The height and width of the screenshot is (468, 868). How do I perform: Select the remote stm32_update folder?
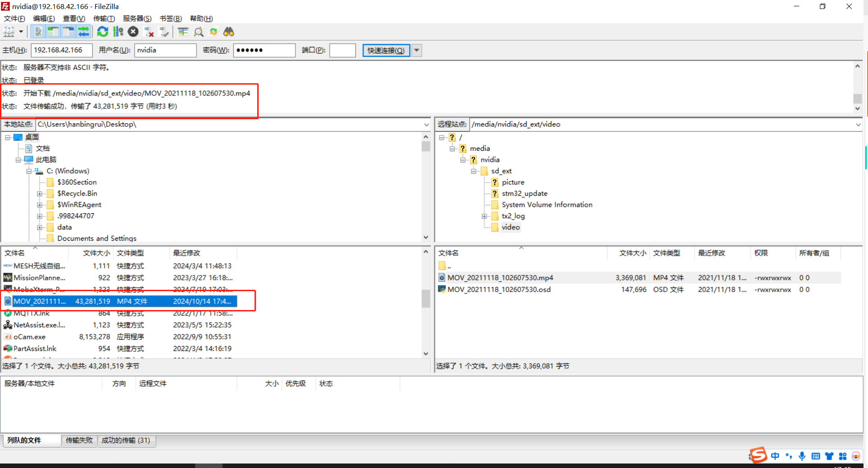pos(525,193)
